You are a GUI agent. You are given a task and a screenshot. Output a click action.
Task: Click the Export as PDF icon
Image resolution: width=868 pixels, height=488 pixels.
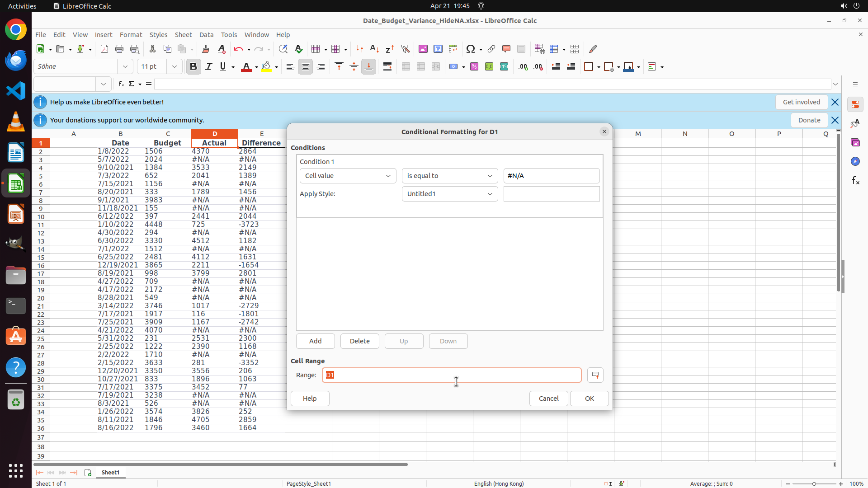click(104, 49)
